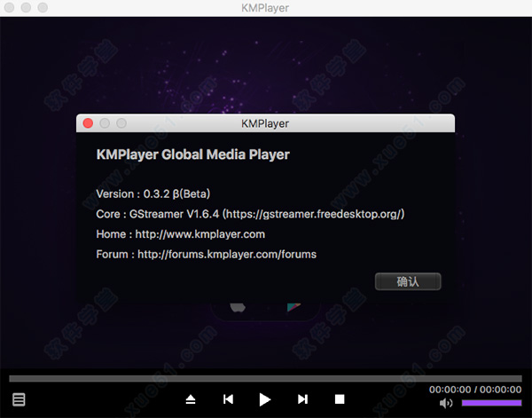Start playback with the play button

[x=264, y=399]
